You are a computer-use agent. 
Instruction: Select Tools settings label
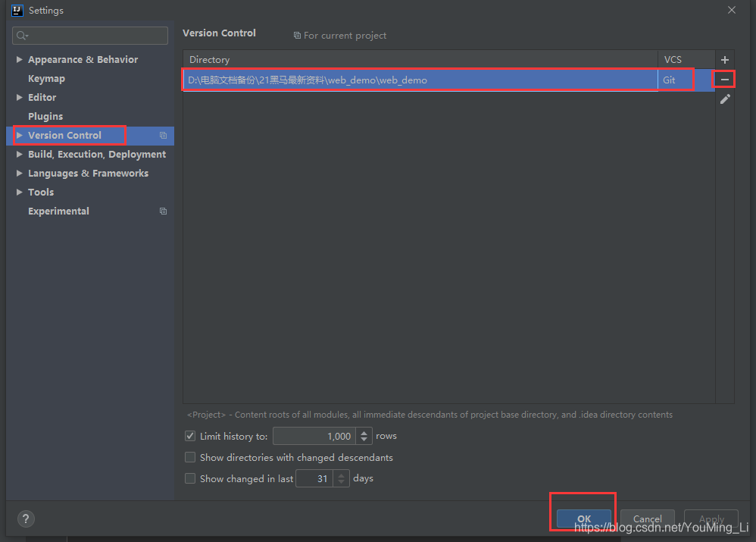41,192
